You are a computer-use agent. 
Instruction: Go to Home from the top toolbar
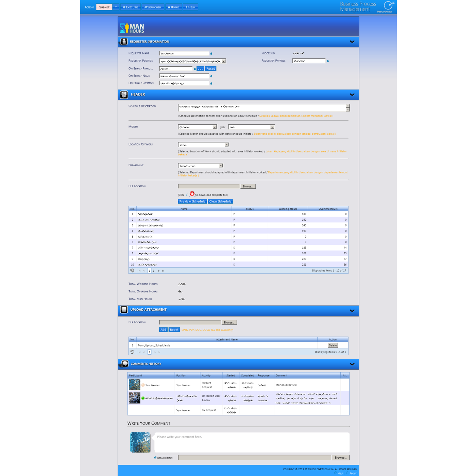click(x=173, y=7)
